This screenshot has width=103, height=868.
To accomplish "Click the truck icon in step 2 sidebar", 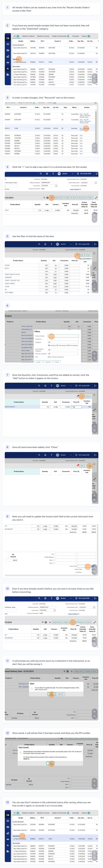I will point(7,38).
